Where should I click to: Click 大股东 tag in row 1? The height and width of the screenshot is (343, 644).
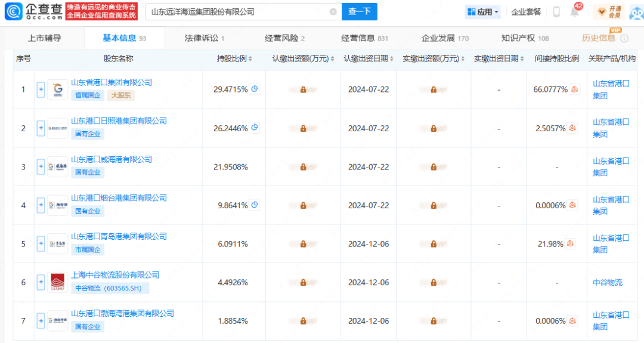pos(121,95)
